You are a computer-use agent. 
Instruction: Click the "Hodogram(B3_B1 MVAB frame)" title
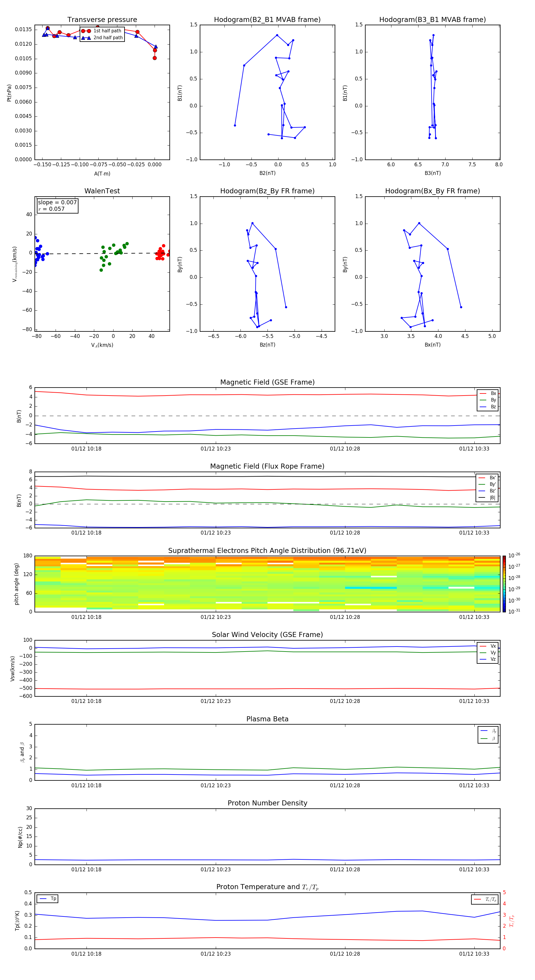(x=432, y=20)
